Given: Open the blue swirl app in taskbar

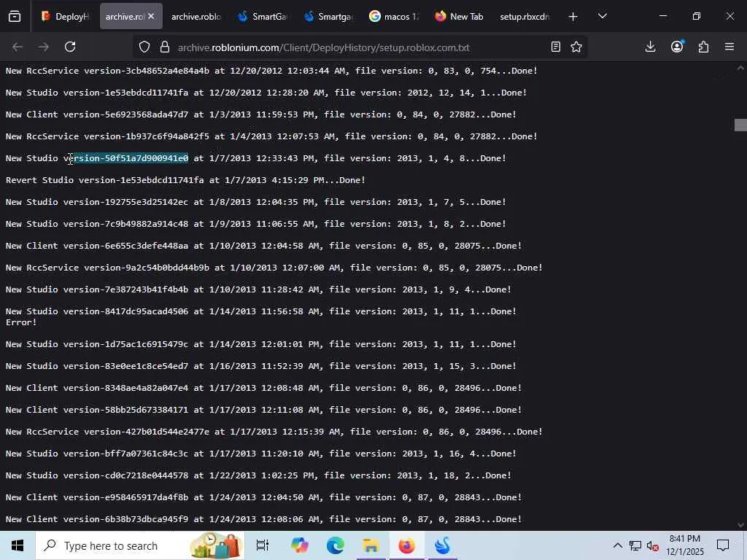Looking at the screenshot, I should tap(442, 545).
